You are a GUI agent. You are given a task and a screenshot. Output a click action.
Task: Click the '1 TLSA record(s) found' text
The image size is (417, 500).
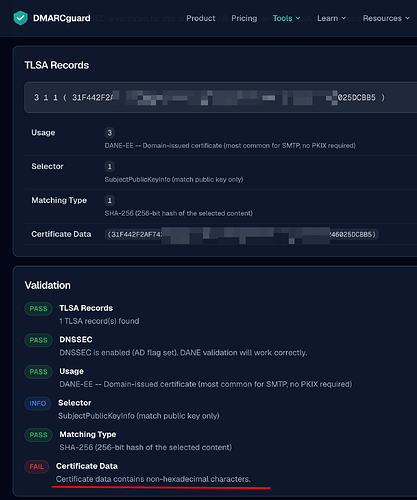point(99,321)
